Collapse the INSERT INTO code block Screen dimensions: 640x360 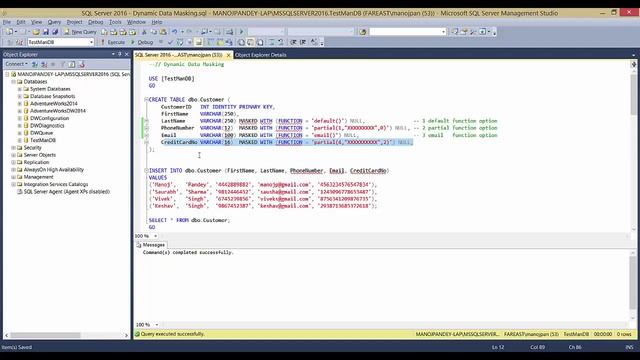coord(146,171)
